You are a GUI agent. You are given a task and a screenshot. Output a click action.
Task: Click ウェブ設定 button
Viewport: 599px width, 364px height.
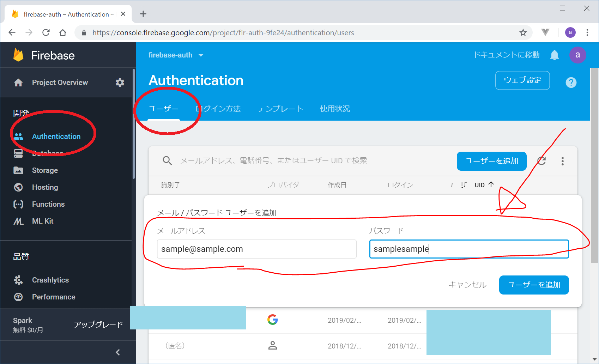click(522, 80)
